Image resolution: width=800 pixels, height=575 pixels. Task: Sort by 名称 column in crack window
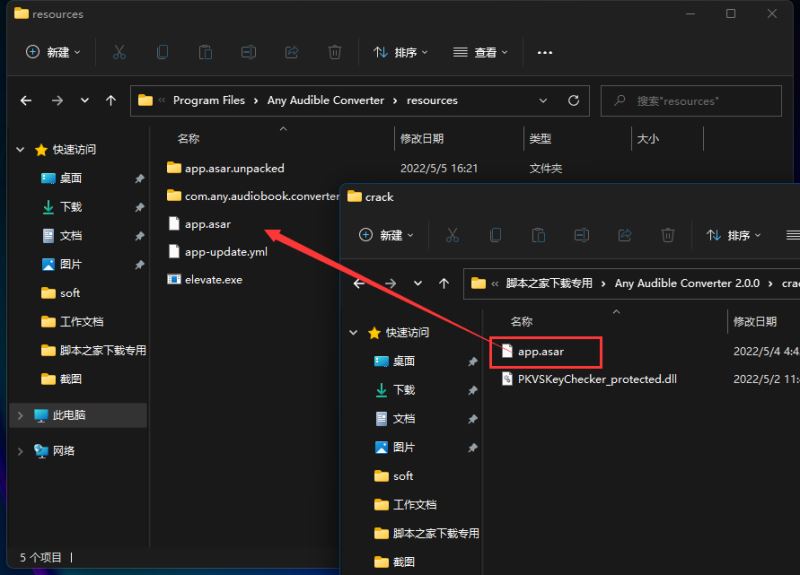(x=521, y=321)
